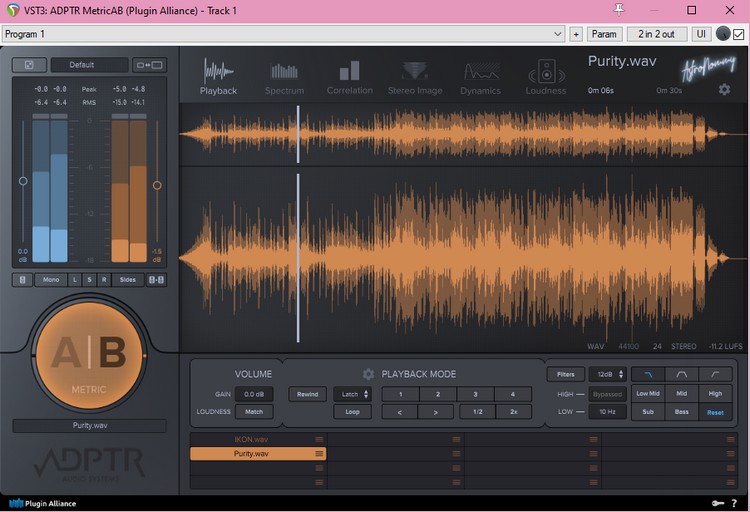Open the Latch playback mode dropdown
The height and width of the screenshot is (512, 750).
click(353, 394)
